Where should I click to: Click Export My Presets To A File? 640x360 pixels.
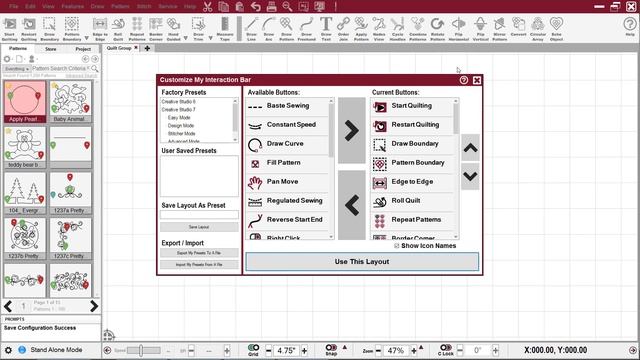point(199,253)
